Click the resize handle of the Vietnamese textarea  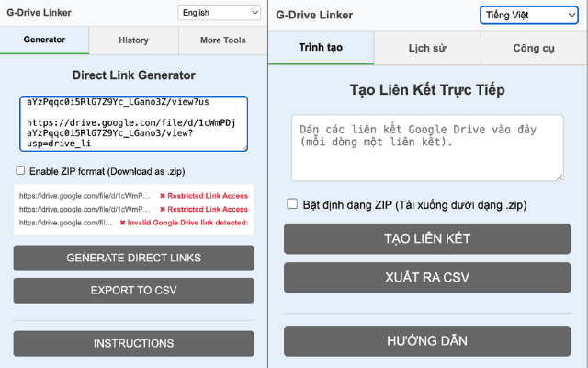pyautogui.click(x=560, y=178)
